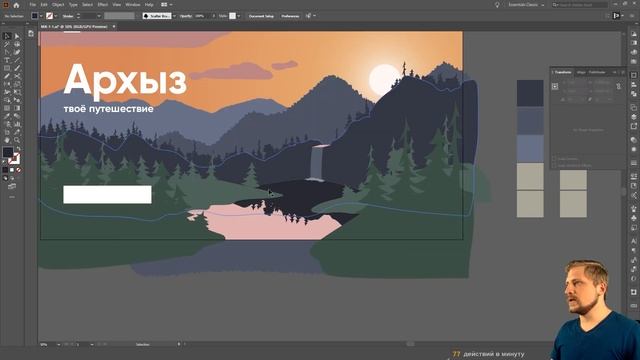Expand the opacity slider arrow
This screenshot has height=360, width=640.
(213, 16)
